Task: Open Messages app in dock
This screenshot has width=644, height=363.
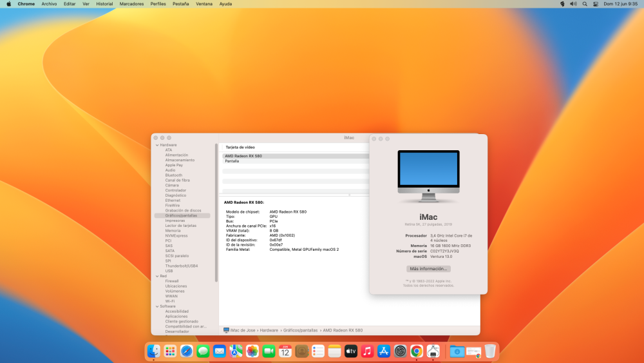Action: click(x=203, y=351)
